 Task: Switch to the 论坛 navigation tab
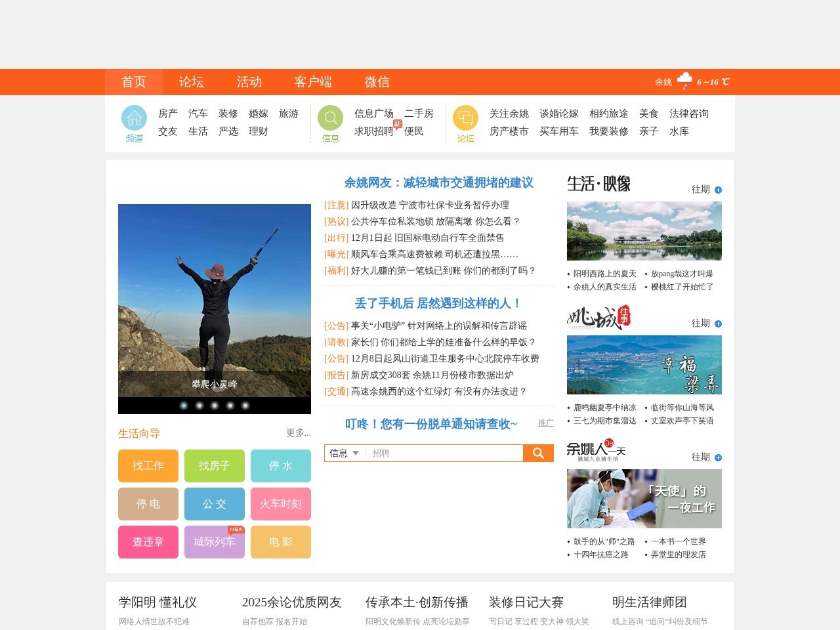coord(191,82)
